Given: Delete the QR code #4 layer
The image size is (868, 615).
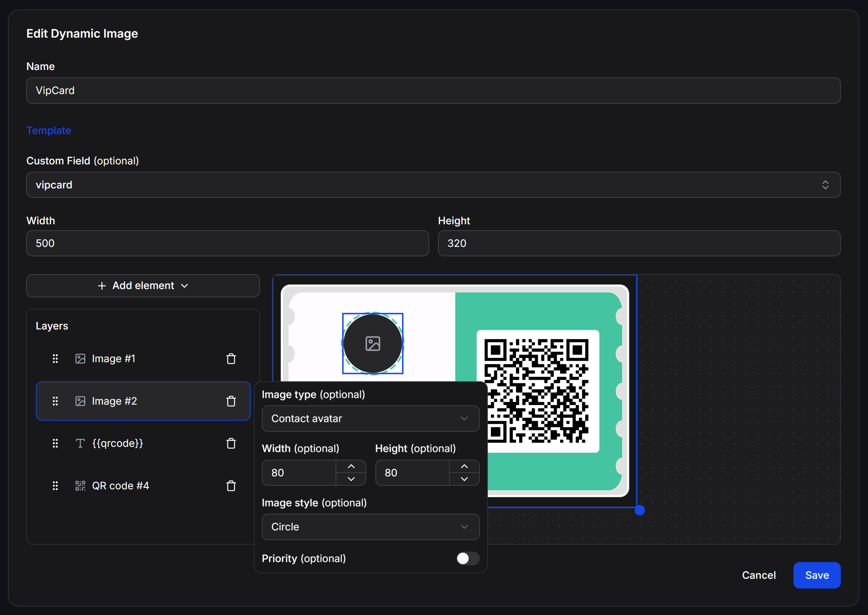Looking at the screenshot, I should point(231,486).
